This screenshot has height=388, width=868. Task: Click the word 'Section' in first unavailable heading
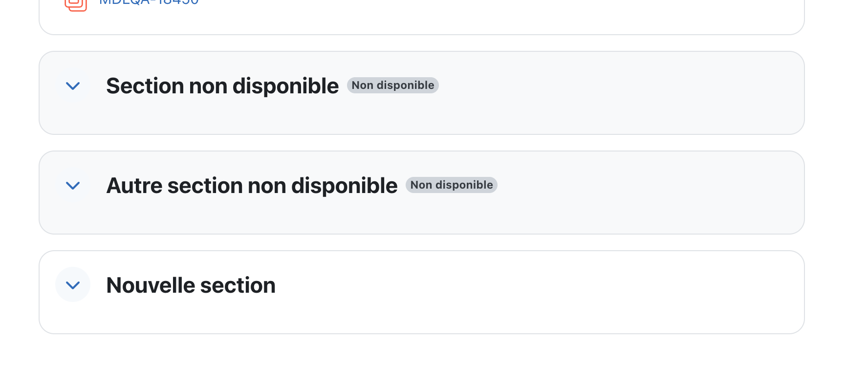[145, 86]
